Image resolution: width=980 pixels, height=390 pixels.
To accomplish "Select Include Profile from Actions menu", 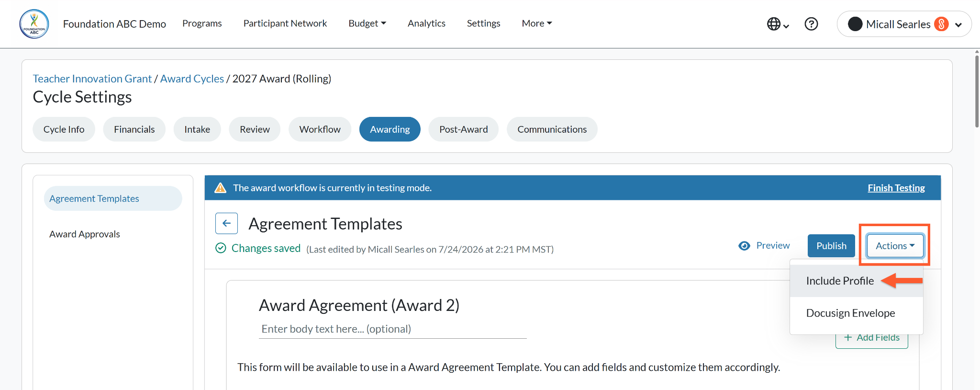I will point(856,281).
